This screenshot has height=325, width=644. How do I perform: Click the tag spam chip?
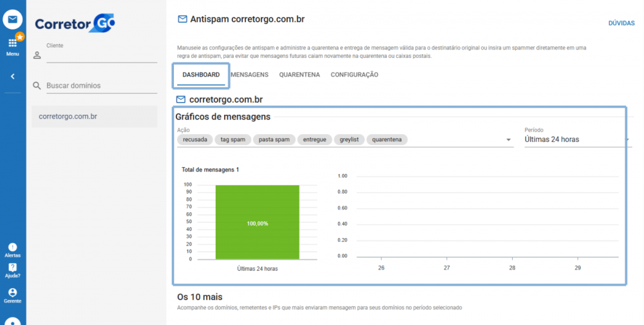pyautogui.click(x=233, y=139)
